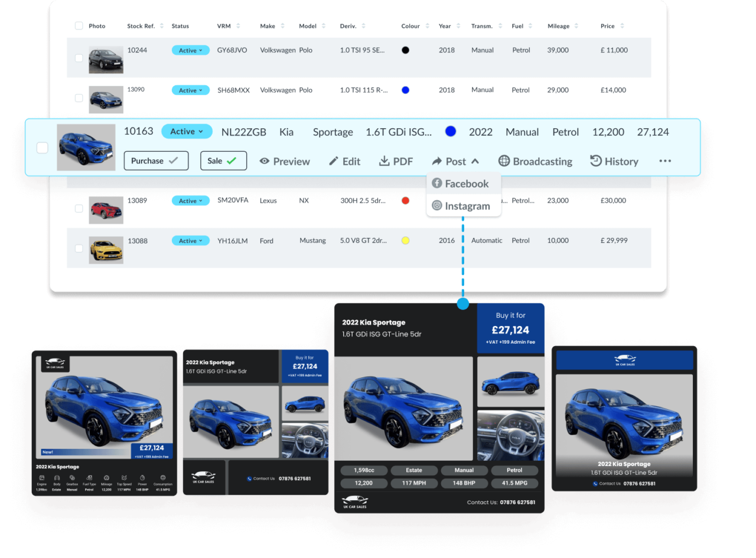This screenshot has width=756, height=558.
Task: Tick checkbox for stock 13090 row
Action: tap(79, 98)
